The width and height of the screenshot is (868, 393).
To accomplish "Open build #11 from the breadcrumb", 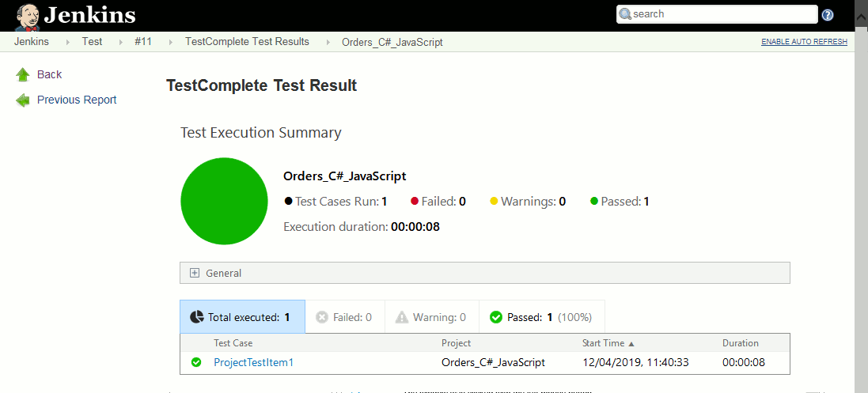I will pos(143,42).
